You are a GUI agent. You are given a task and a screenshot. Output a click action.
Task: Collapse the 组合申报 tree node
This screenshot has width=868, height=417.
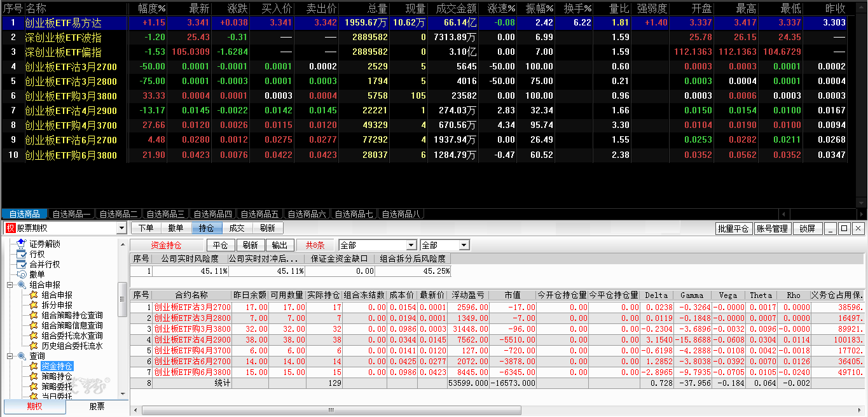tap(10, 285)
